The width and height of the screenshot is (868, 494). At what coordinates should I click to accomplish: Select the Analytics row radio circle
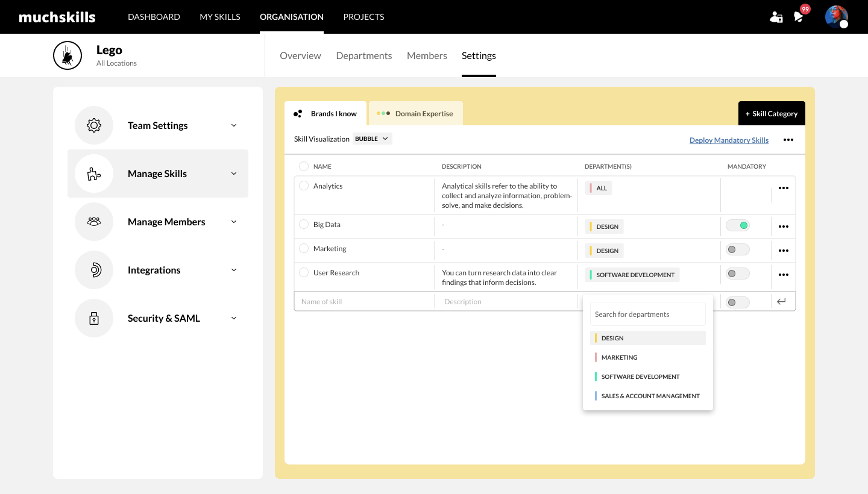click(304, 186)
